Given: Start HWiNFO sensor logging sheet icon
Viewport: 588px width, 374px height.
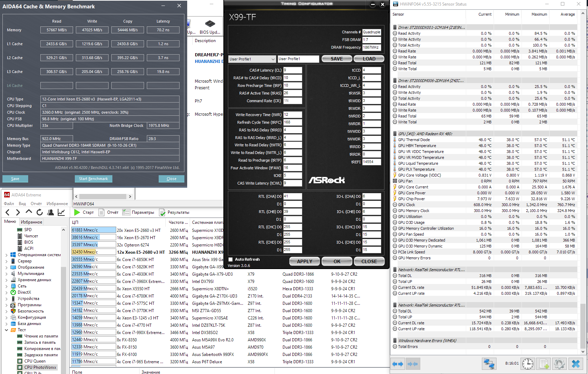Looking at the screenshot, I should pos(544,364).
